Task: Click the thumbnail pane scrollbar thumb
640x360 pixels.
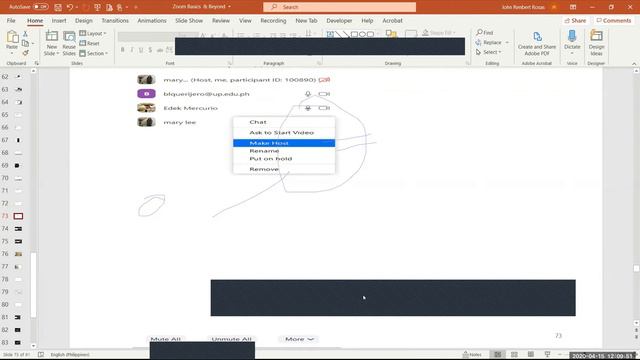Action: click(x=33, y=285)
